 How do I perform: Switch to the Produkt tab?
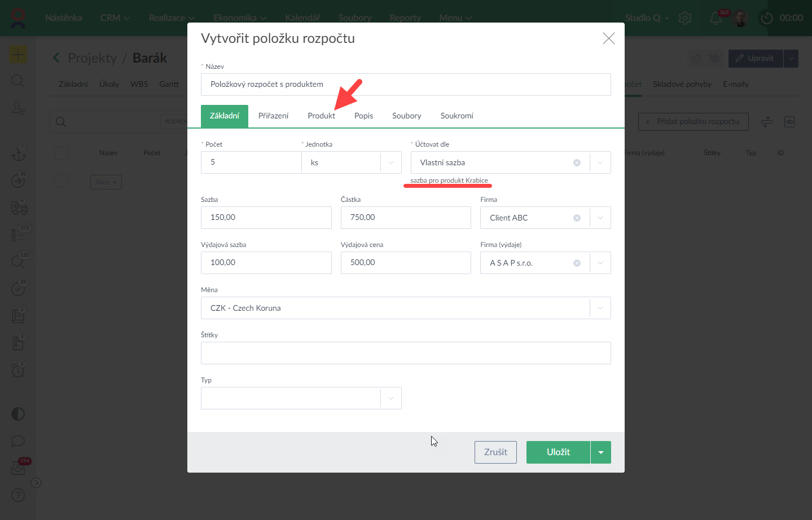pos(321,116)
